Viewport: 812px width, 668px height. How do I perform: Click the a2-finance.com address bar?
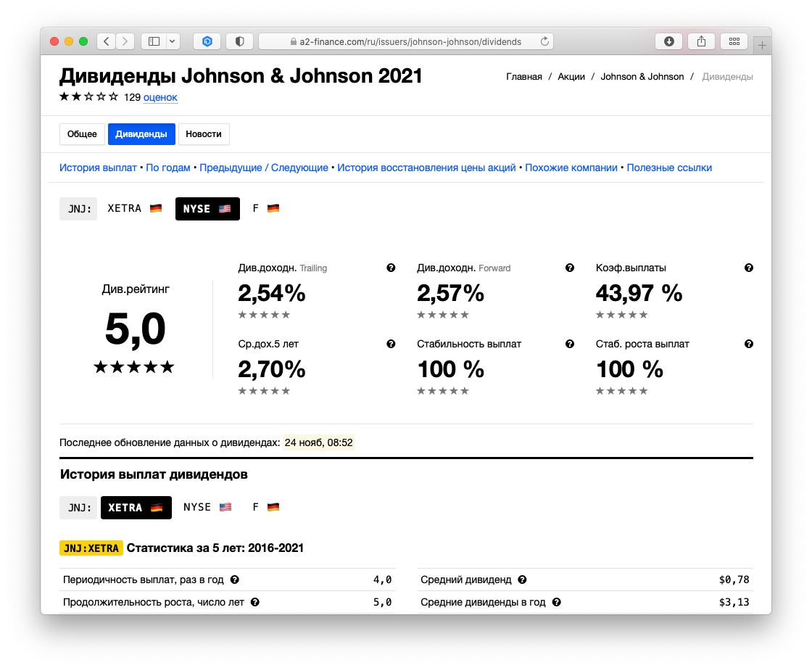tap(405, 41)
